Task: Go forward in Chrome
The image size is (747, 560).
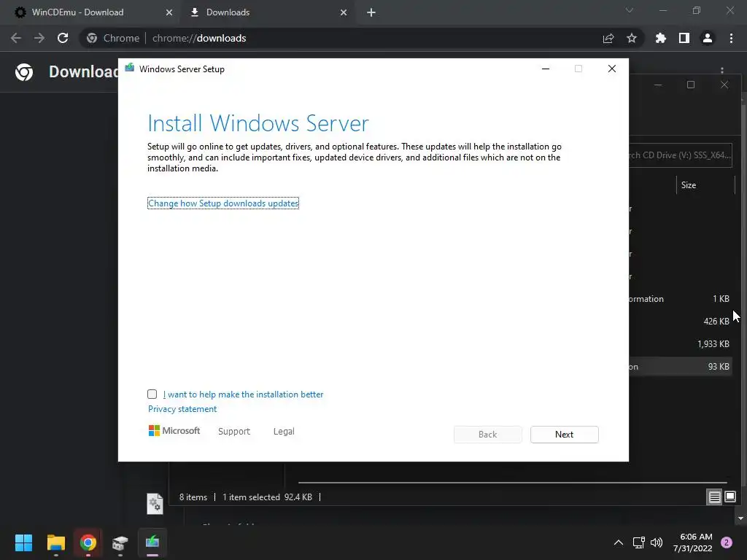Action: coord(39,38)
